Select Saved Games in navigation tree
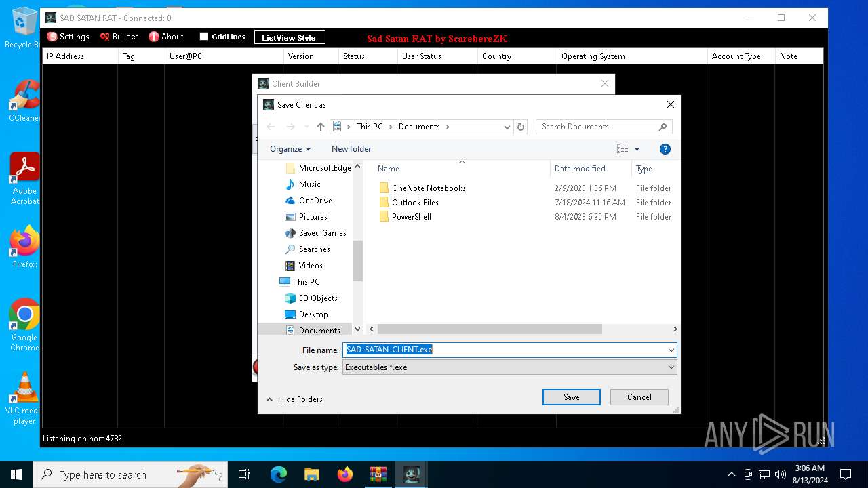 point(316,233)
